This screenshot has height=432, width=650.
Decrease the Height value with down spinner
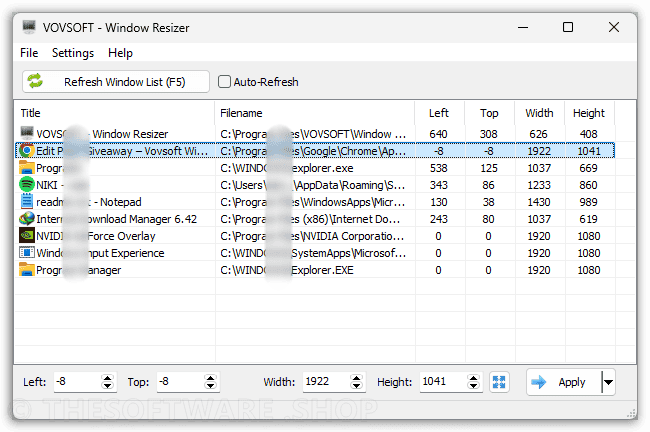pos(473,386)
